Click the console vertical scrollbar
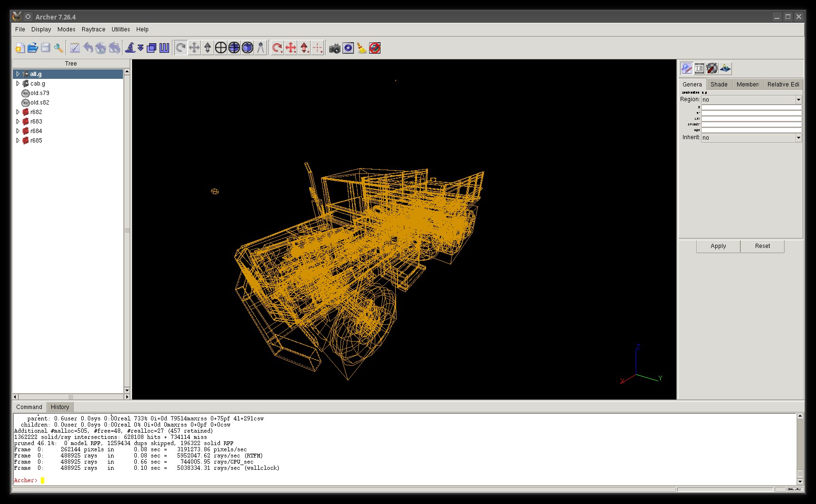 coord(800,447)
